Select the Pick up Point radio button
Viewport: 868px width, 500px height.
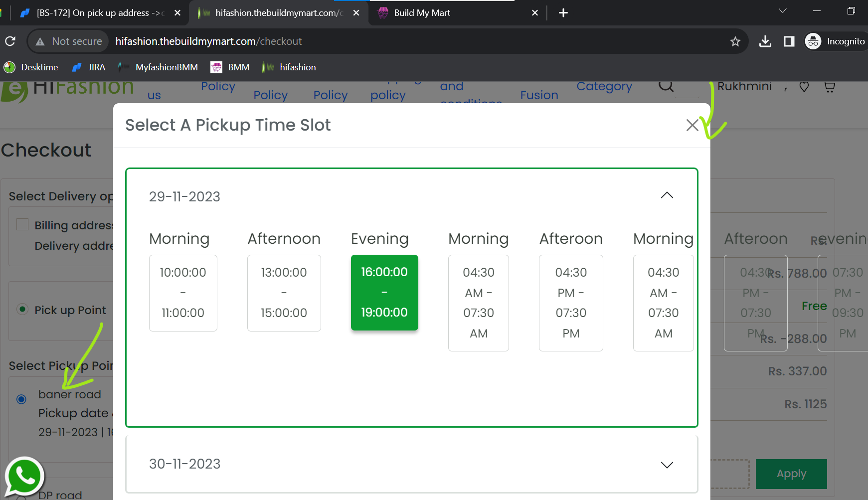click(x=22, y=309)
